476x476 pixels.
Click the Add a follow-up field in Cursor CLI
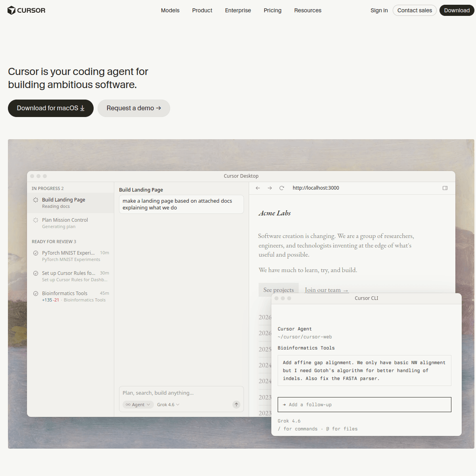coord(365,405)
